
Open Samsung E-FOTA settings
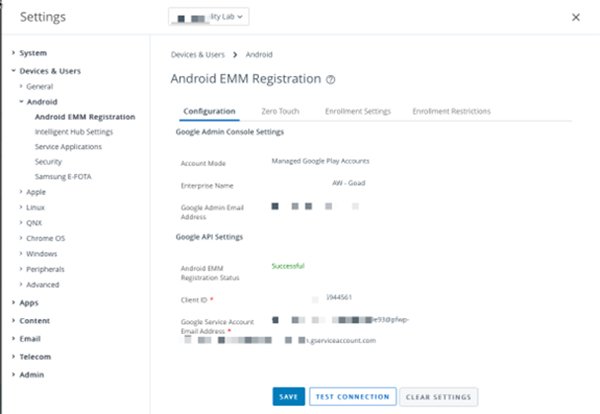coord(65,176)
